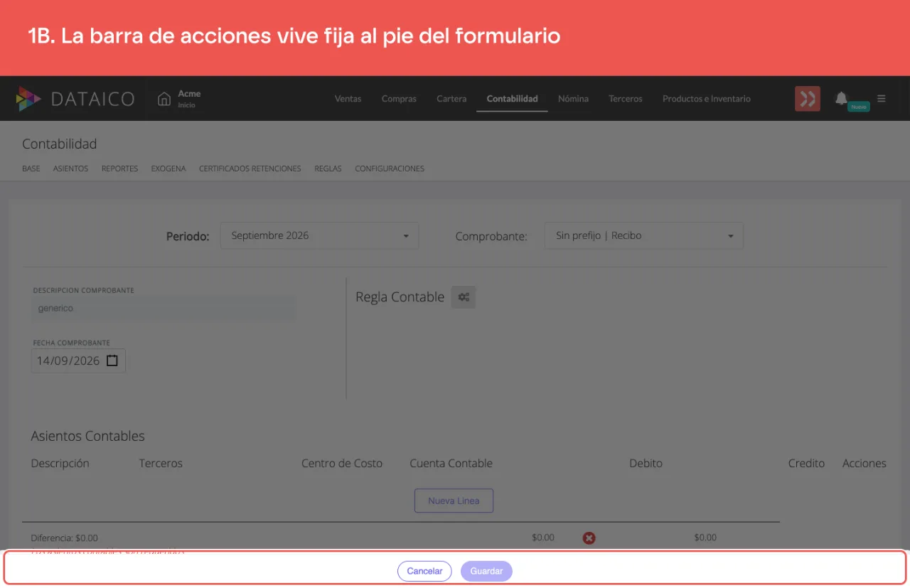Click the Regla Contable gears icon
The image size is (910, 588).
pyautogui.click(x=464, y=297)
